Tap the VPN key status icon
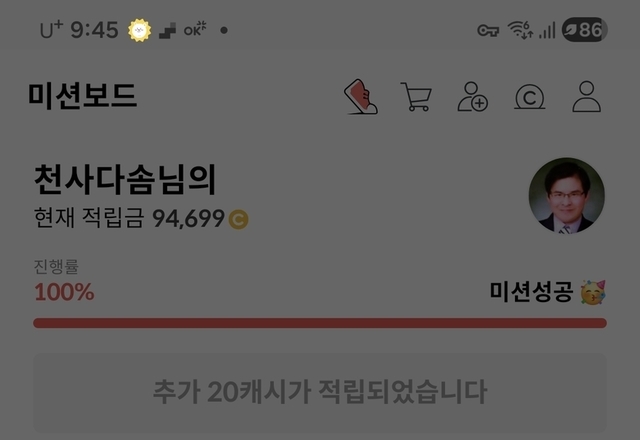This screenshot has height=440, width=640. pos(488,31)
